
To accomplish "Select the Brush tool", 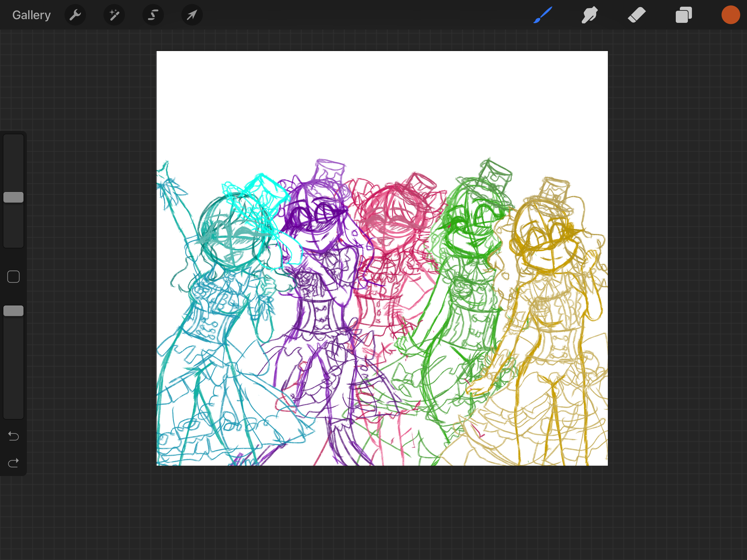I will click(543, 15).
